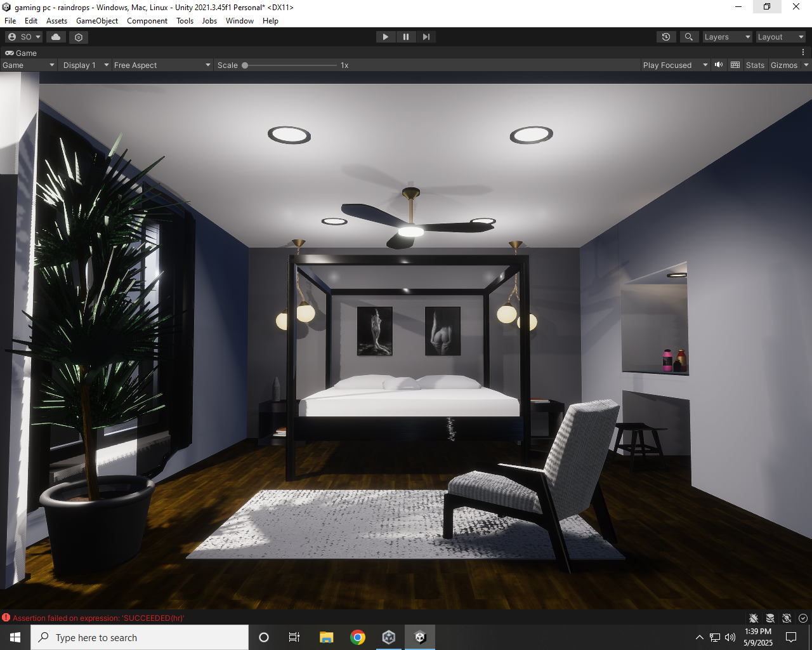Open the Tools menu
The image size is (812, 650).
click(x=185, y=21)
